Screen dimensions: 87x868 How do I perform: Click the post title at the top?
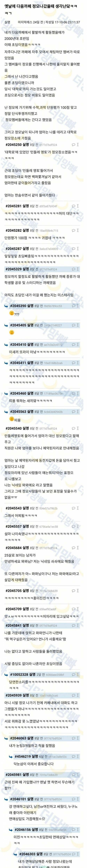pos(43,9)
